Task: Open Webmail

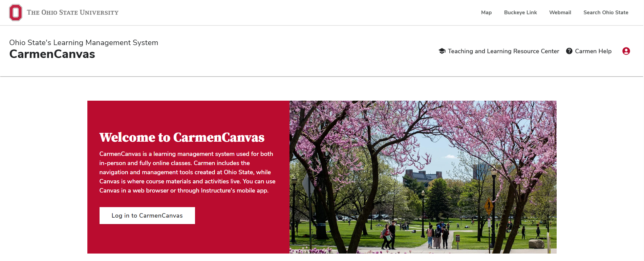Action: pos(560,13)
